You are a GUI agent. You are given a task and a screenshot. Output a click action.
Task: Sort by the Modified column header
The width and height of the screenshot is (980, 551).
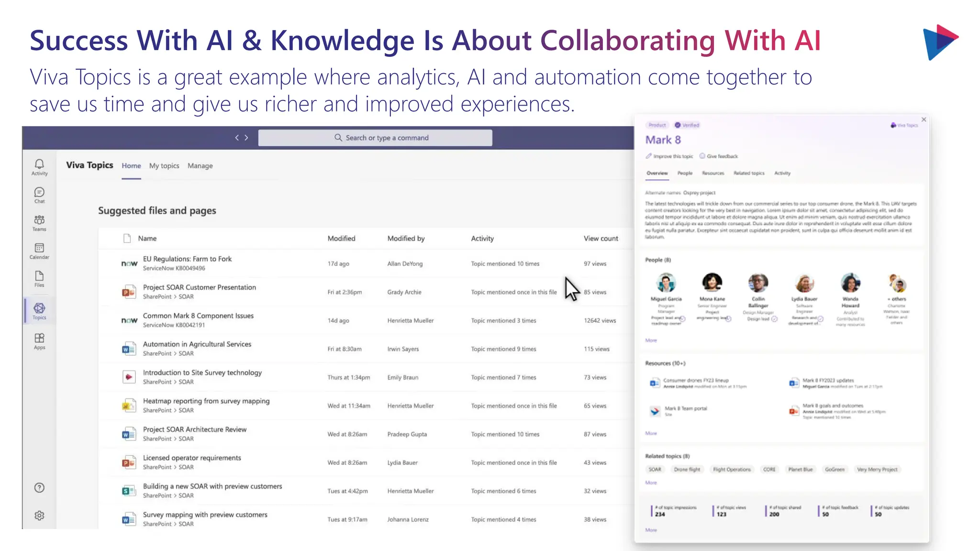coord(341,238)
